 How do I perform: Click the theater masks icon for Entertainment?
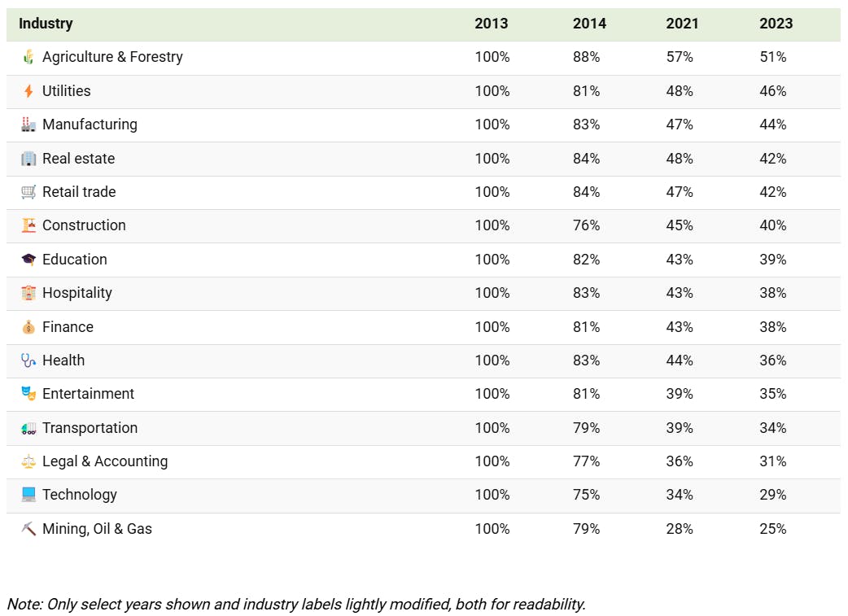point(28,393)
